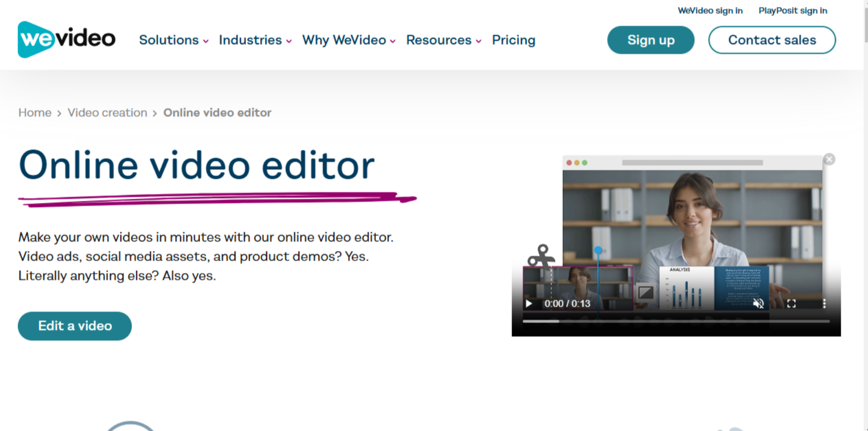Expand the Resources dropdown menu
The height and width of the screenshot is (431, 868).
pyautogui.click(x=443, y=40)
